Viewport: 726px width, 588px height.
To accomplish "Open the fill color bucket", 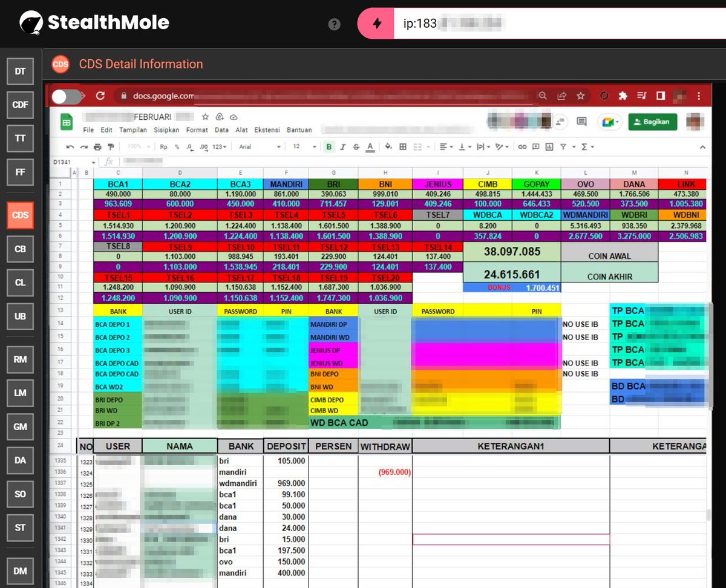I will coord(388,147).
